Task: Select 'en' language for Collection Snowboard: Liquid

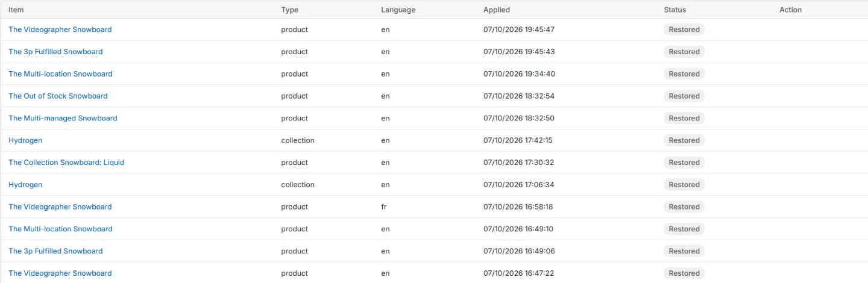Action: [x=385, y=163]
